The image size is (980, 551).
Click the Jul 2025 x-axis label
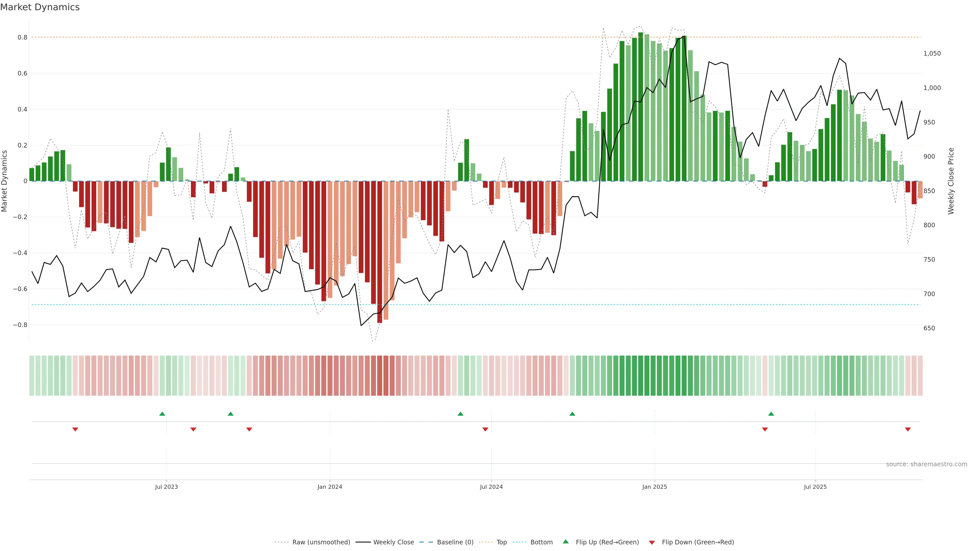coord(815,487)
